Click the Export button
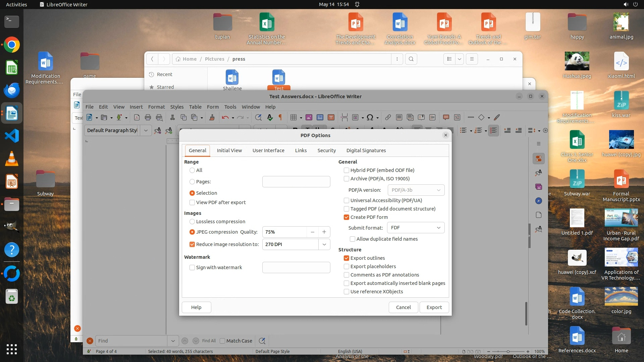The height and width of the screenshot is (362, 644). [434, 307]
